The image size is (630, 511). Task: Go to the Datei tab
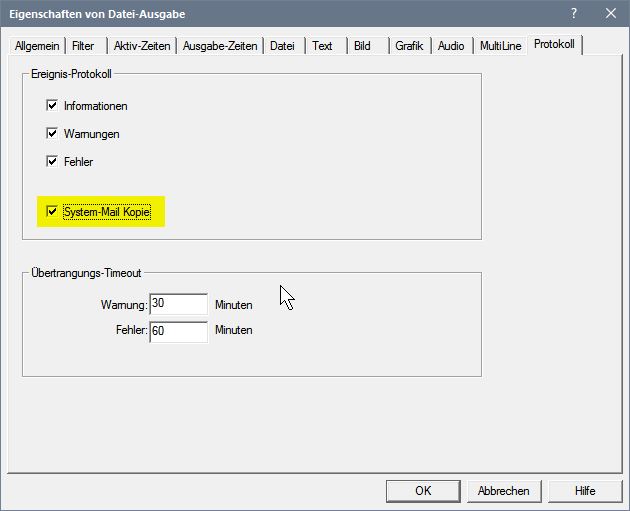[x=283, y=46]
